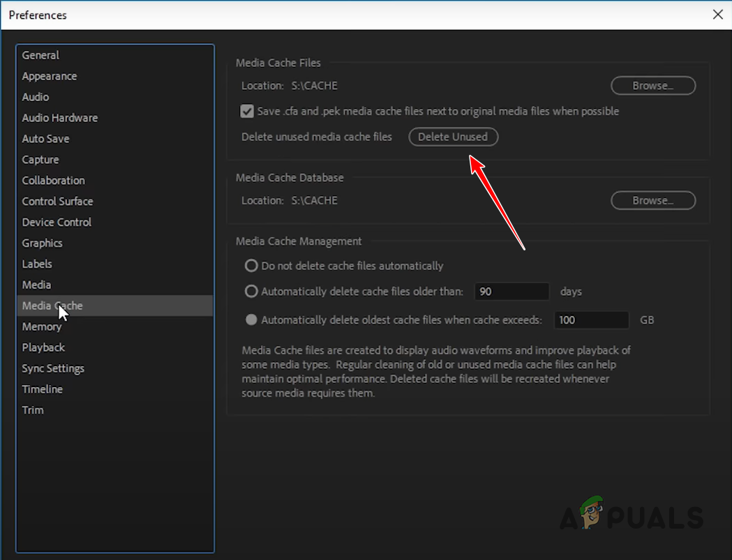The width and height of the screenshot is (732, 560).
Task: Open the Appearance settings page
Action: [49, 76]
